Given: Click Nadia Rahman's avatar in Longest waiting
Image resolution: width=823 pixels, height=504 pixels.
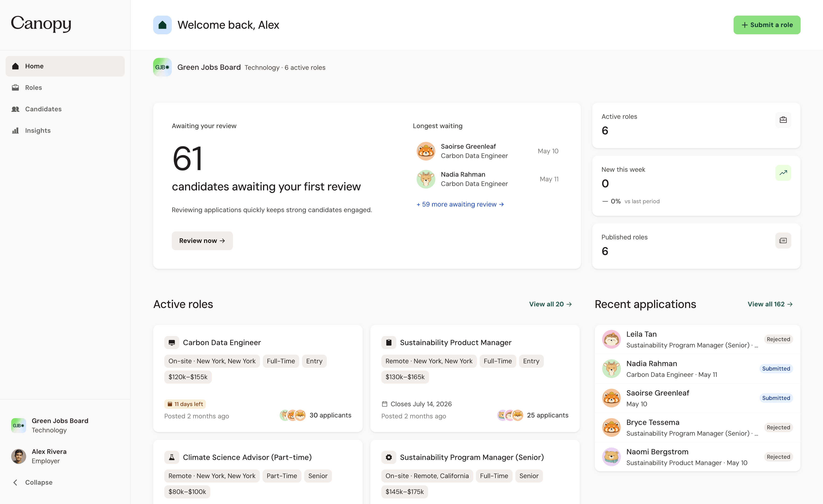Looking at the screenshot, I should (426, 179).
